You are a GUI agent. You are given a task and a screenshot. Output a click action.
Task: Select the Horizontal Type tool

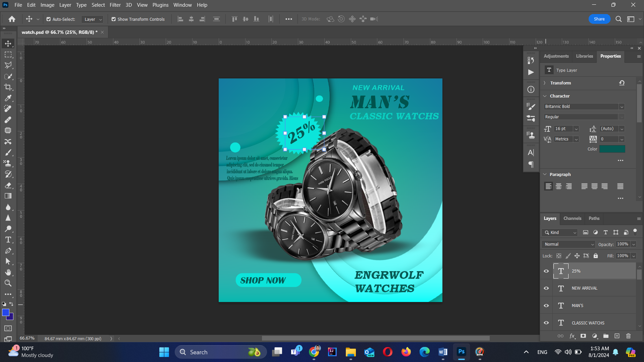coord(8,240)
